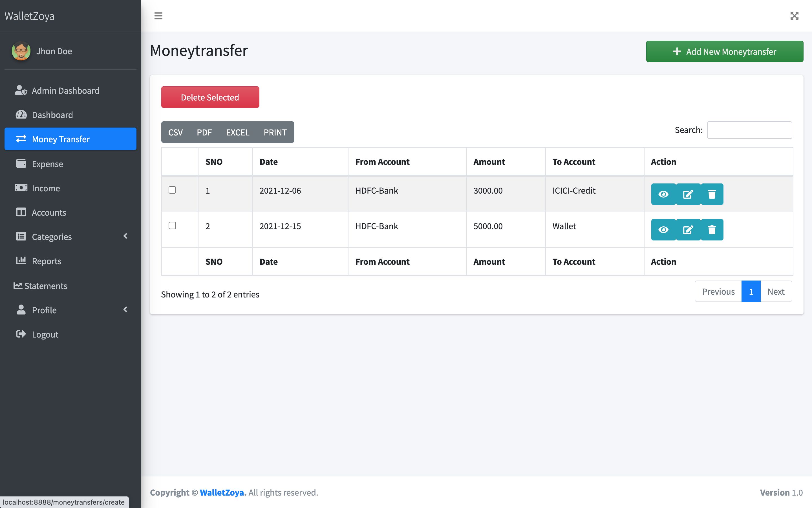The height and width of the screenshot is (508, 812).
Task: Click 'Showing 1 to 2 of 2 entries' text
Action: point(210,294)
